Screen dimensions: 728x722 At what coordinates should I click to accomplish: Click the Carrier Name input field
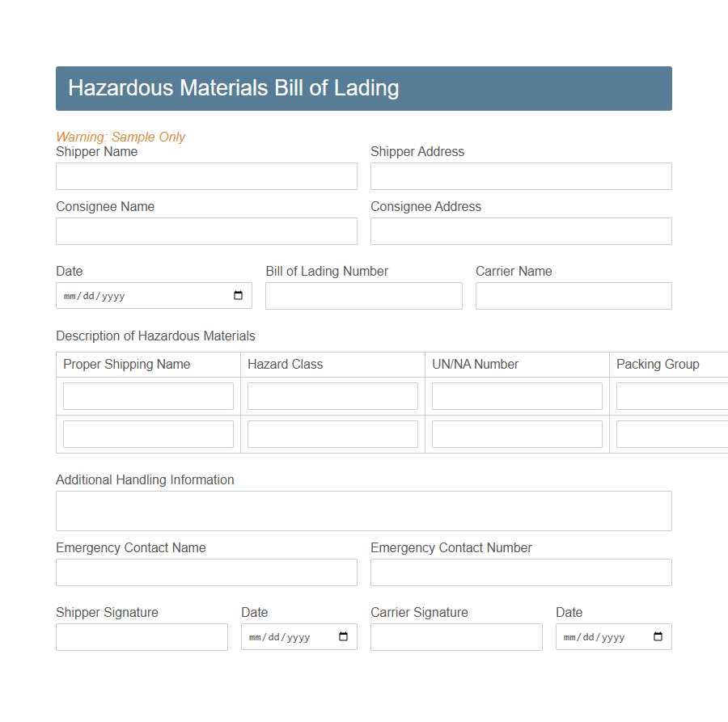coord(574,295)
